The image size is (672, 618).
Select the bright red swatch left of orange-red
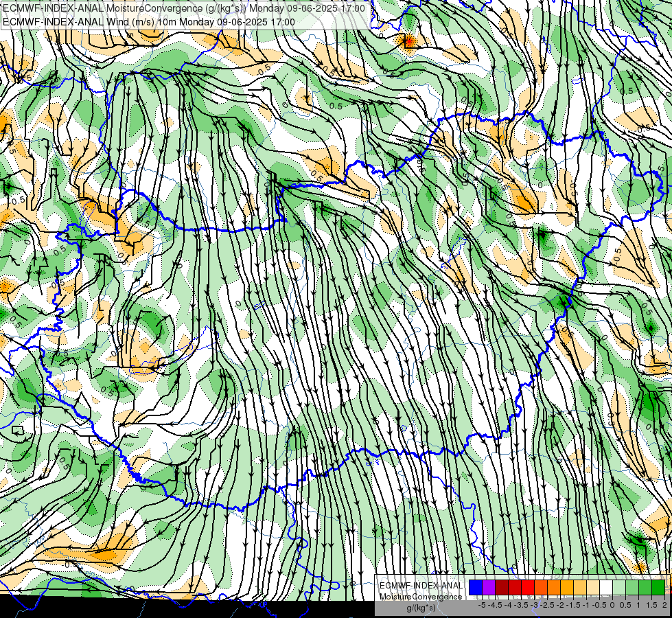coord(528,587)
